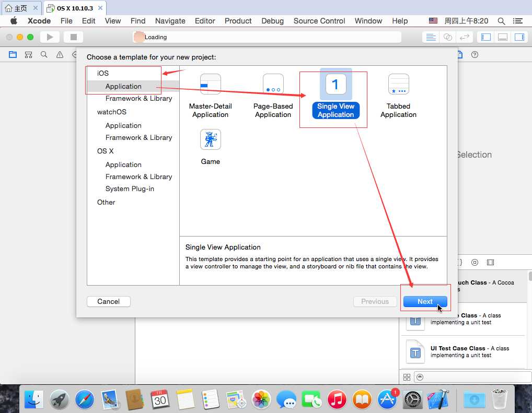
Task: Toggle the Debug area visibility
Action: coord(503,37)
